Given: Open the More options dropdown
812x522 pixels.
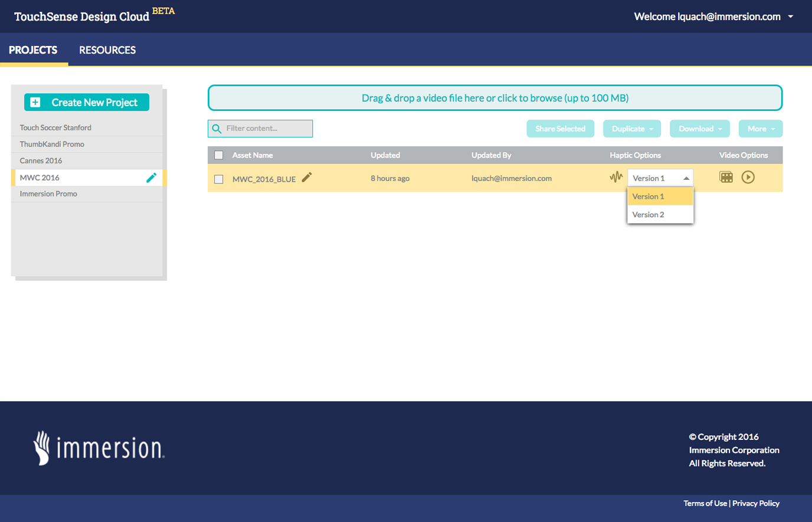Looking at the screenshot, I should click(x=760, y=129).
